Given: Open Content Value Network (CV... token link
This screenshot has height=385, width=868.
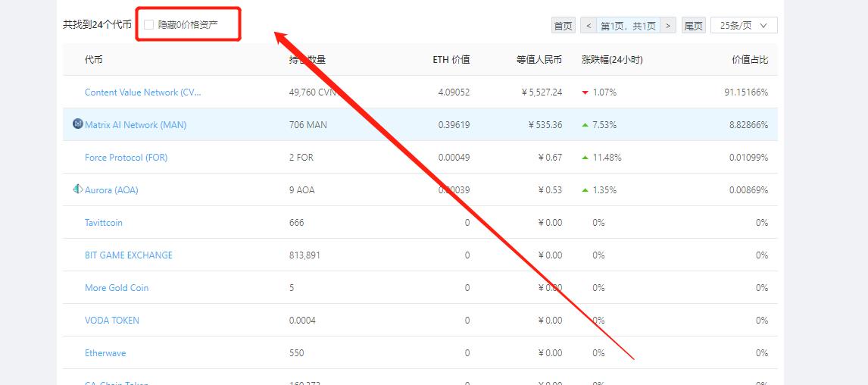Looking at the screenshot, I should click(143, 92).
